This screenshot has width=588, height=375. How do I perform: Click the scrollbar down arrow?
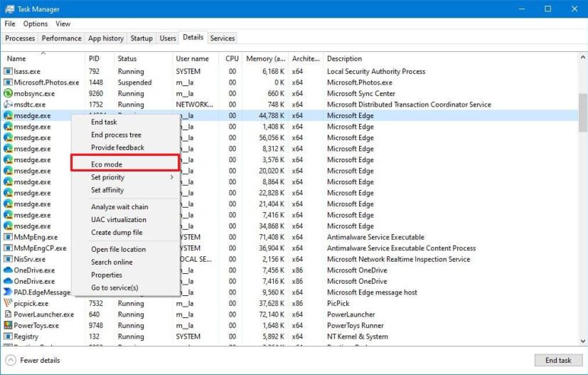(x=583, y=341)
